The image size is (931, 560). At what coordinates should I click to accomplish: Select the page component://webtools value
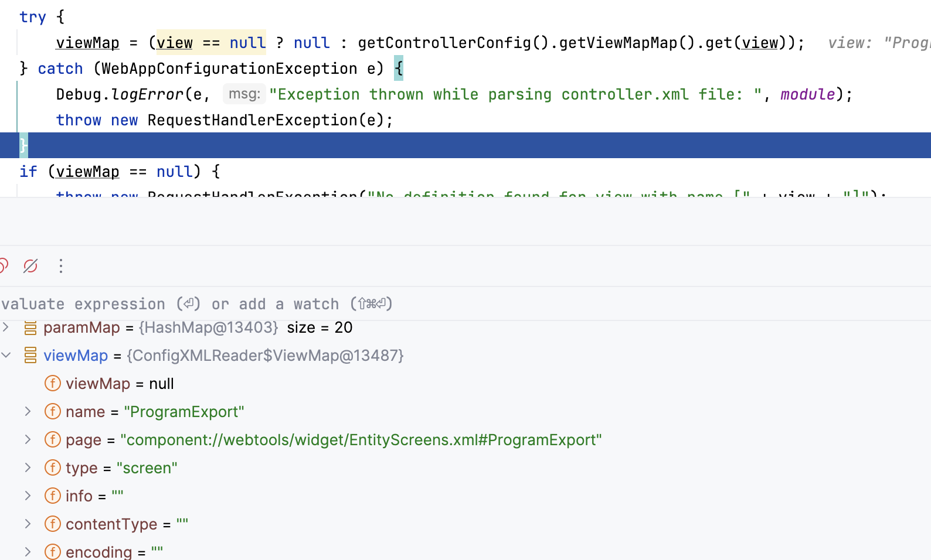coord(361,440)
